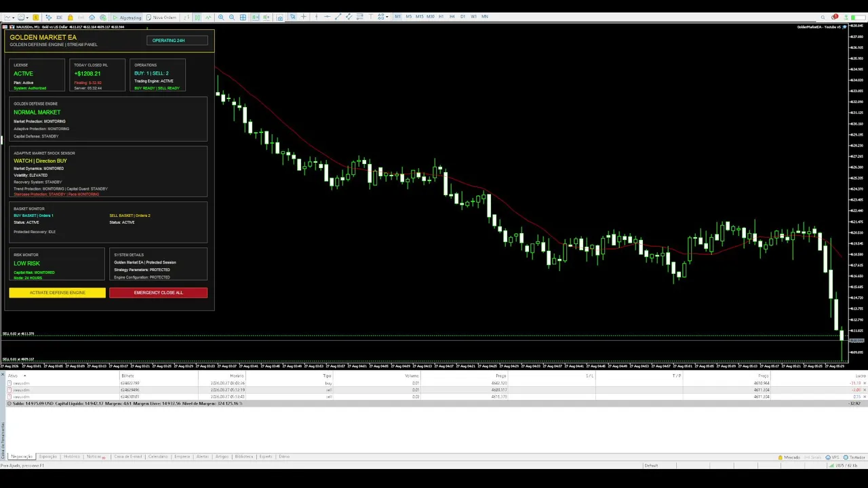Click EMERGENCY CLOSE ALL button
Image resolution: width=868 pixels, height=488 pixels.
[x=158, y=293]
